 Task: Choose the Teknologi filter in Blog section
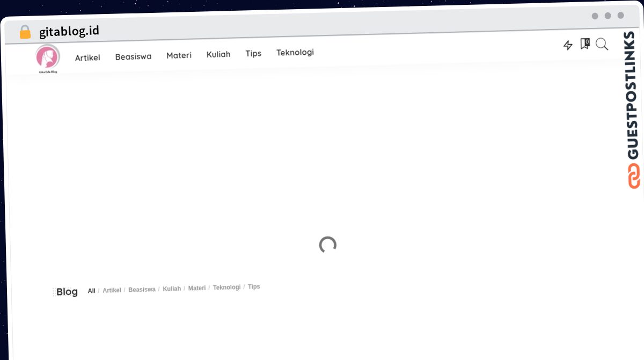coord(226,287)
